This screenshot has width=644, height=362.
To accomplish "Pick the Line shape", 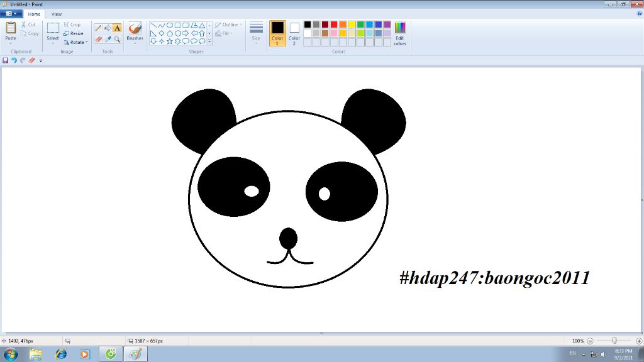I will (x=153, y=25).
